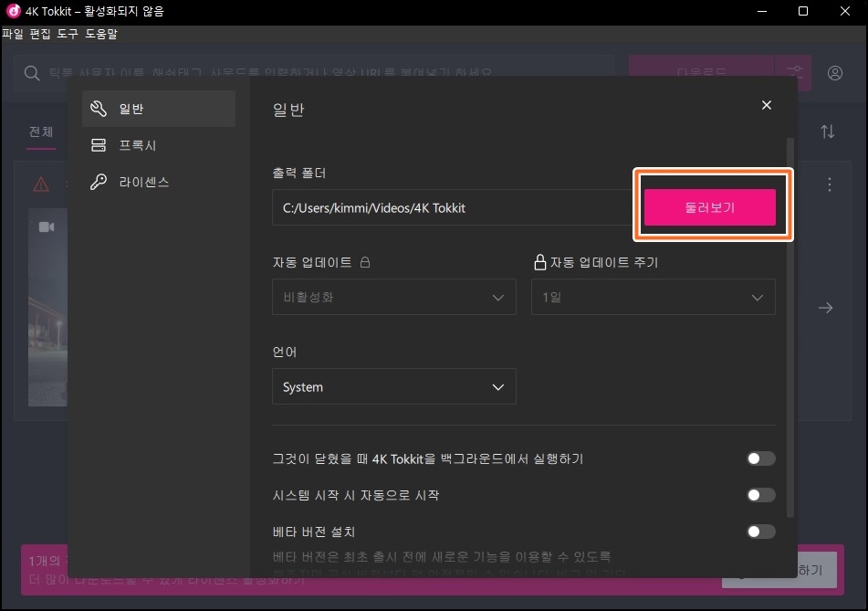Open the 도움말 menu
This screenshot has height=611, width=868.
[x=101, y=34]
